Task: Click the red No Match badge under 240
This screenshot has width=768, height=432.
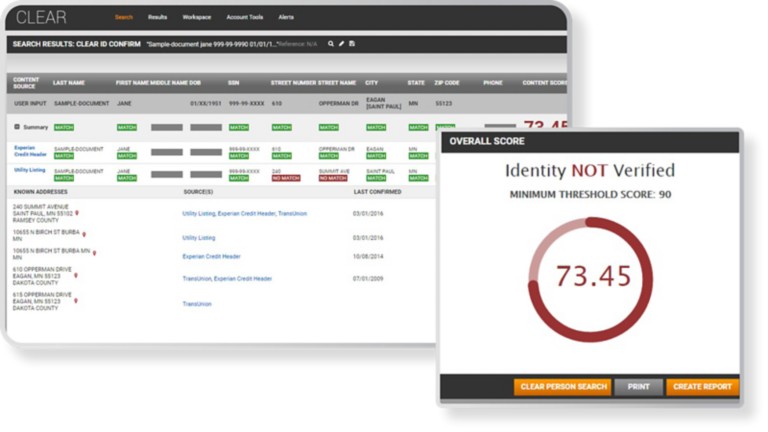Action: pyautogui.click(x=286, y=178)
